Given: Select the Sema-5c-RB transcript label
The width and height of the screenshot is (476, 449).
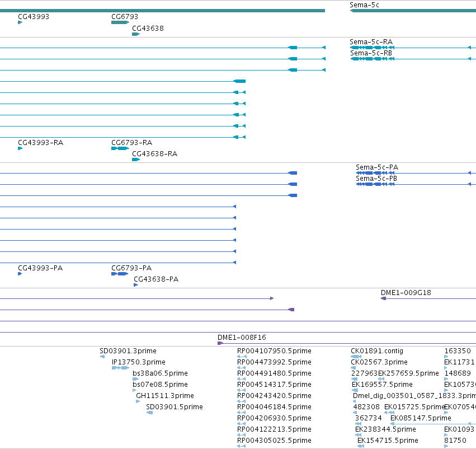Looking at the screenshot, I should 371,53.
